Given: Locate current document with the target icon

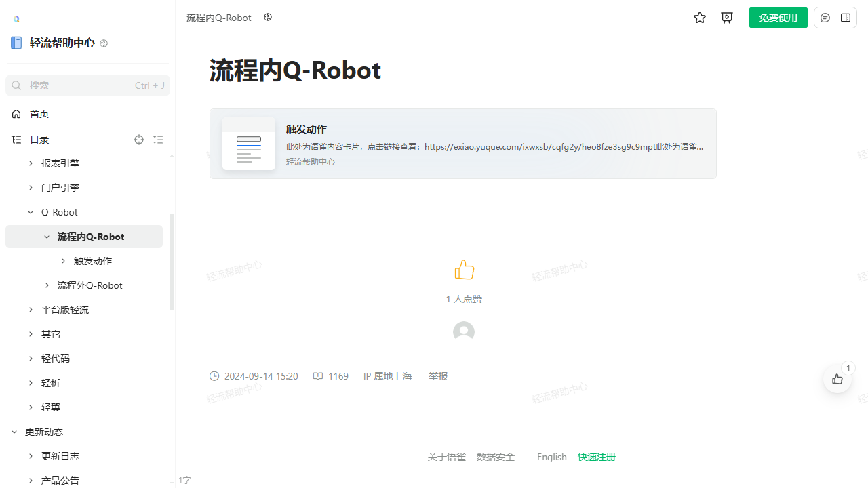Looking at the screenshot, I should [139, 140].
